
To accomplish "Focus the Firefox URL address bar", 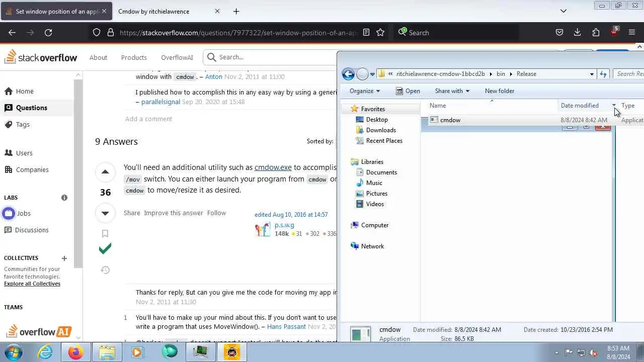I will pos(238,33).
